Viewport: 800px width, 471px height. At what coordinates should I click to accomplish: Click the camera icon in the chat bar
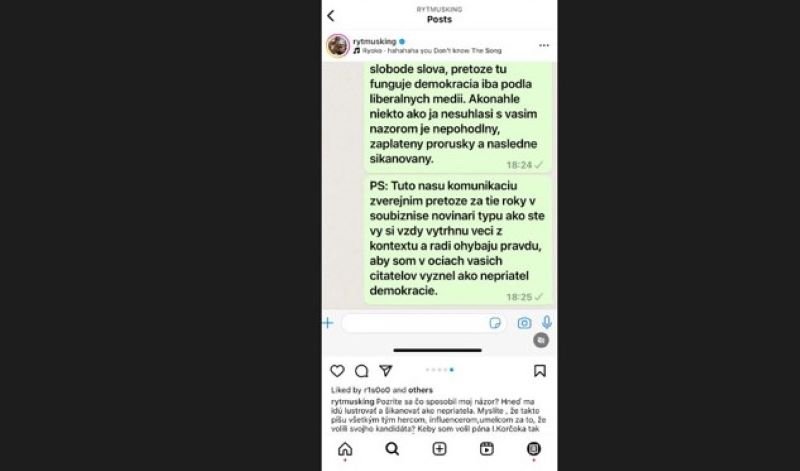click(x=524, y=323)
